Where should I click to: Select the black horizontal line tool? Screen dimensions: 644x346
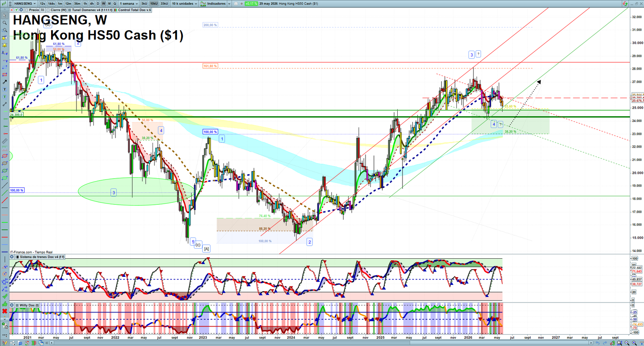(x=5, y=208)
